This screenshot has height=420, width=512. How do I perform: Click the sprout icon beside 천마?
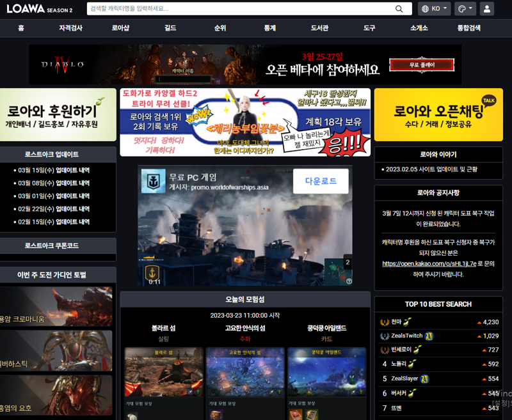[407, 322]
